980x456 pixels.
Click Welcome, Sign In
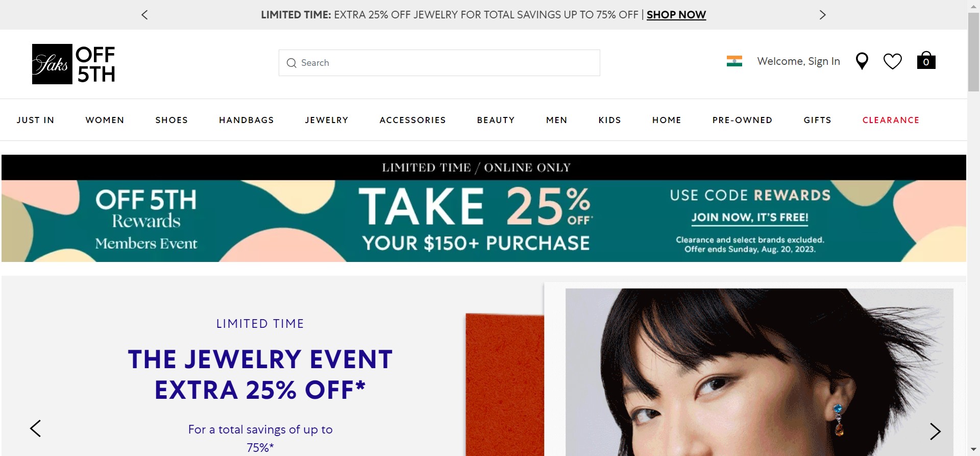(x=798, y=61)
